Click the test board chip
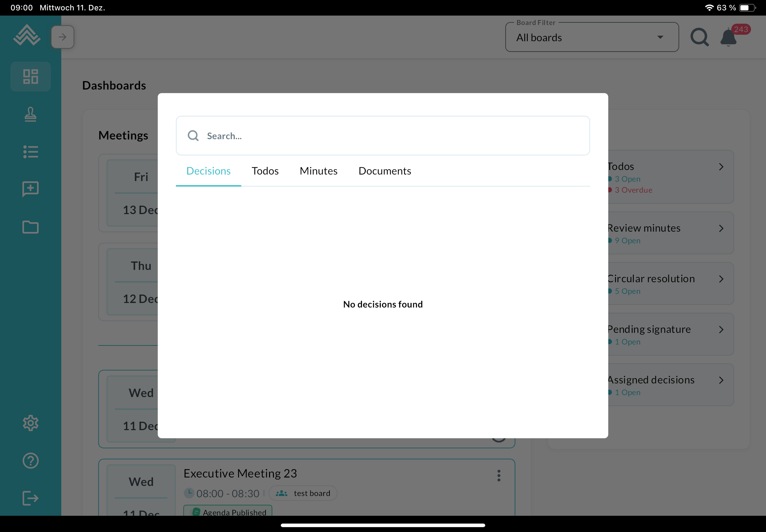 pyautogui.click(x=303, y=493)
